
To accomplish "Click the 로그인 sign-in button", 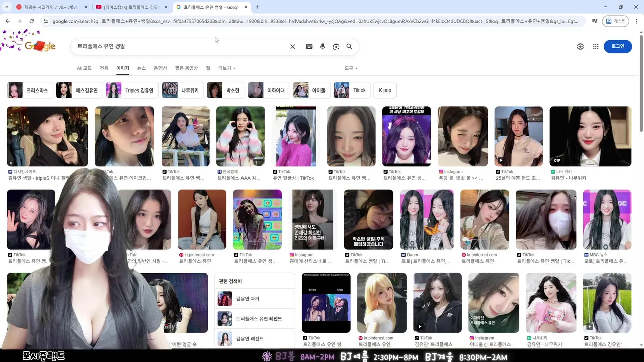I will 618,46.
